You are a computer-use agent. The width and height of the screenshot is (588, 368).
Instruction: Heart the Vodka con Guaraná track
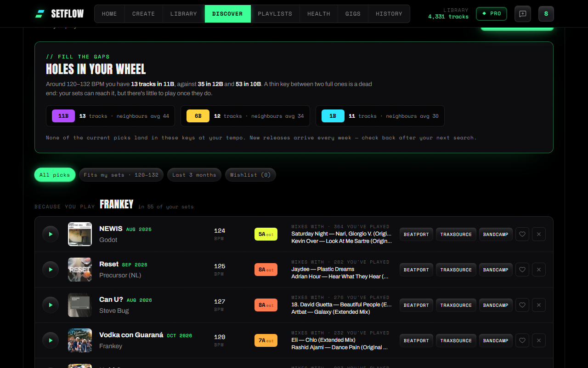(522, 340)
